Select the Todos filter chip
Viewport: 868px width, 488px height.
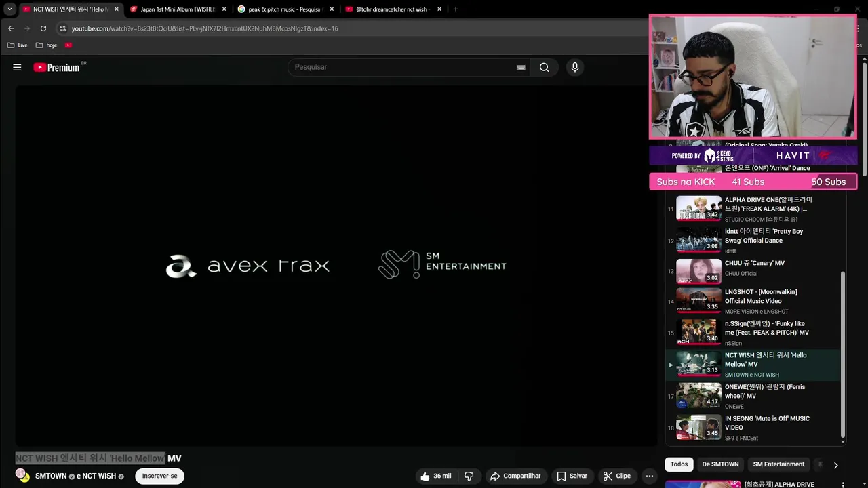(x=679, y=464)
